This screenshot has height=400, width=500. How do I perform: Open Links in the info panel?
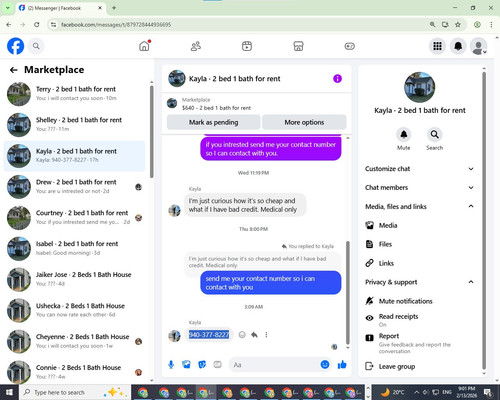point(419,263)
